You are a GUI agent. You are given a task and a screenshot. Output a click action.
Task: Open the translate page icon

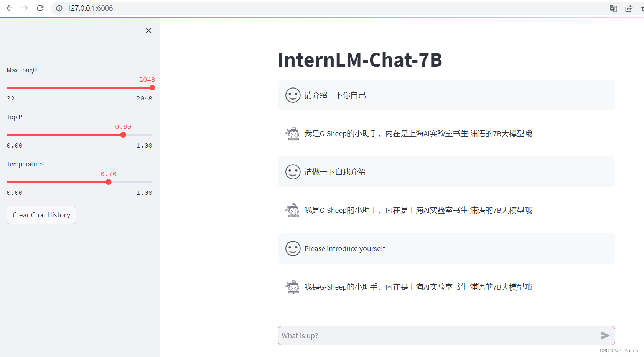(x=613, y=8)
